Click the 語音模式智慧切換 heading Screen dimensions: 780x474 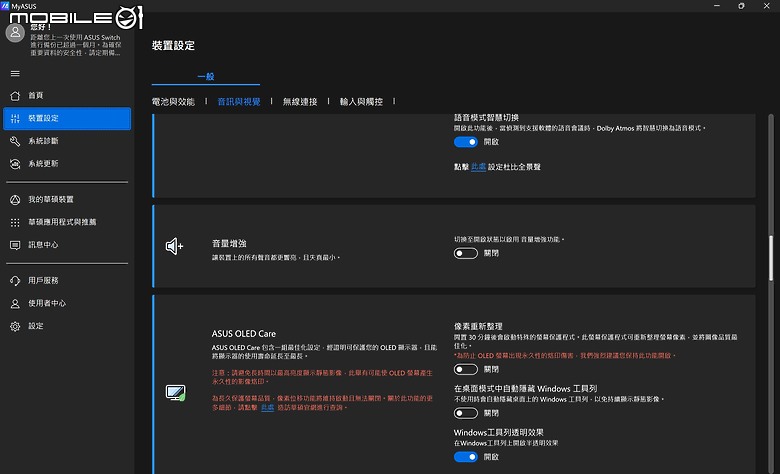pyautogui.click(x=486, y=118)
